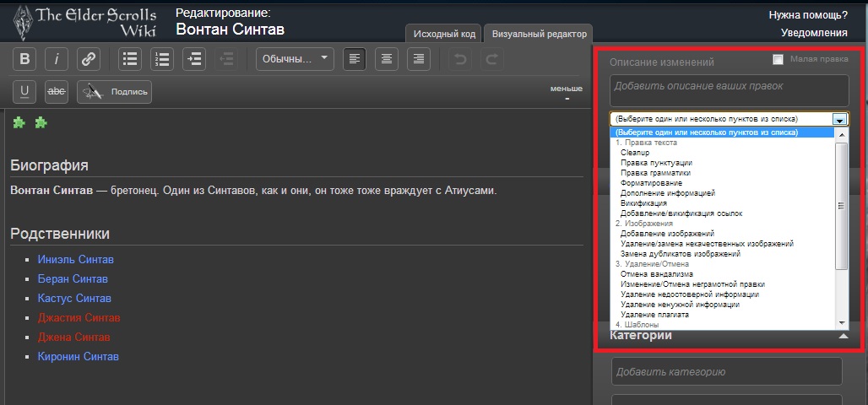Focus the Добавить категорию field
The height and width of the screenshot is (405, 868).
727,371
